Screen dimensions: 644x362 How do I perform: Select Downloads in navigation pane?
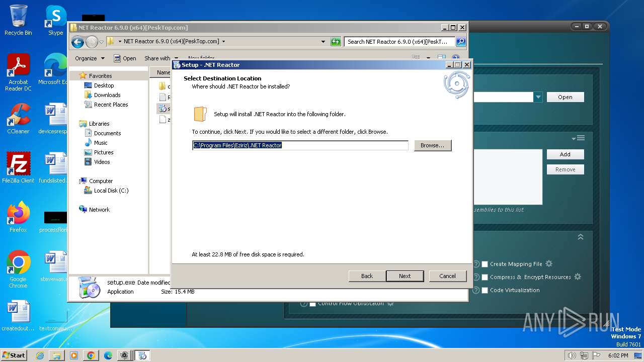(107, 95)
